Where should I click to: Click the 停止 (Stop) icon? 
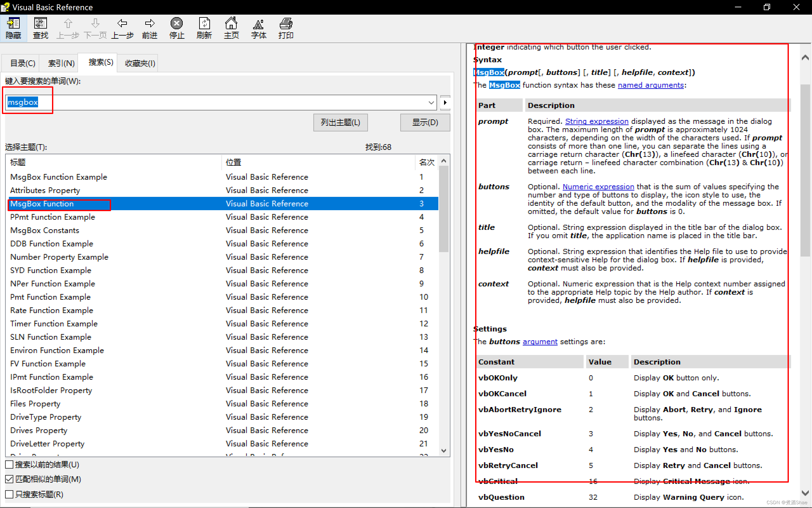(x=177, y=28)
